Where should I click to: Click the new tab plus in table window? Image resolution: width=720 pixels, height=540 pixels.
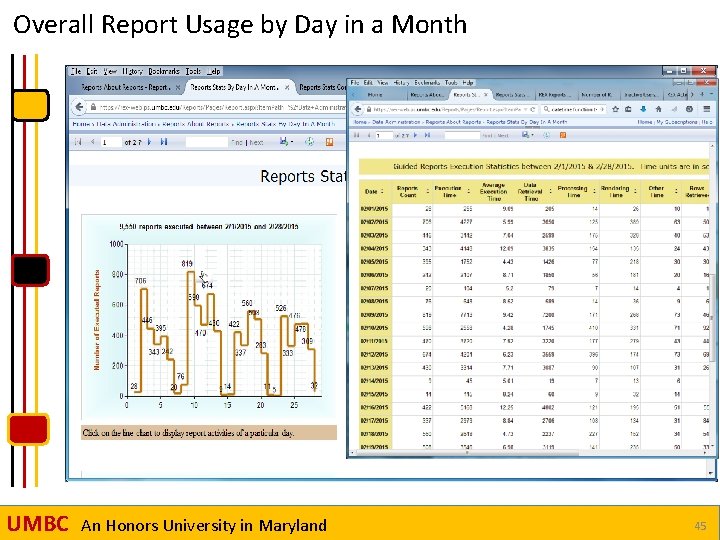[702, 94]
